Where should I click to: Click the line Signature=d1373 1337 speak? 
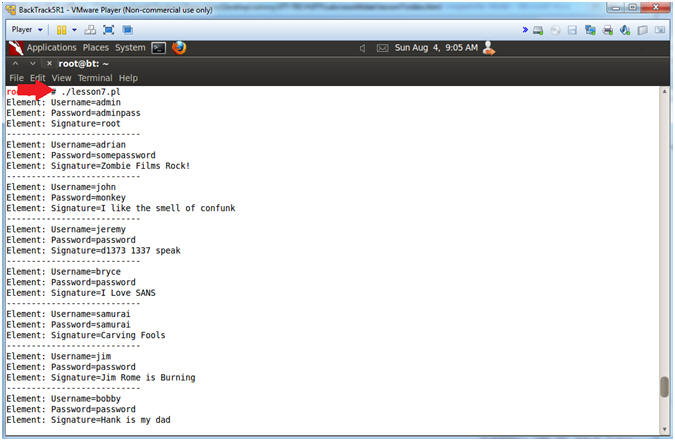(x=93, y=251)
